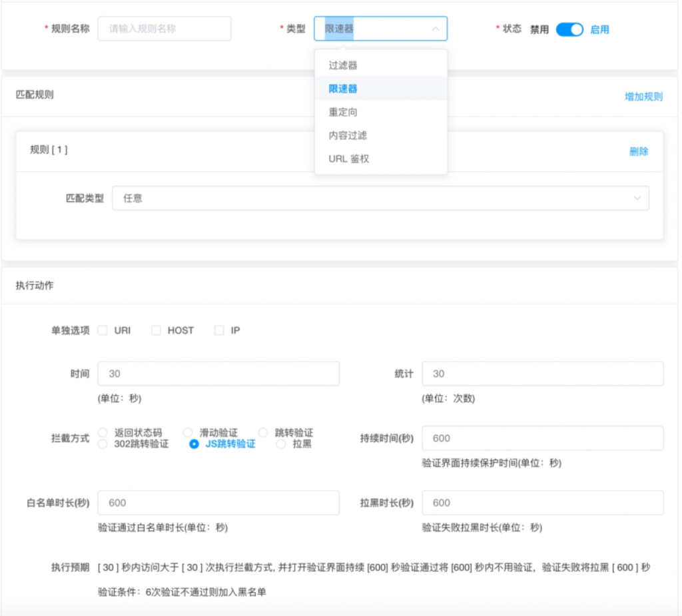Click the 验证界面持续保护时间 hint text
682x616 pixels.
point(492,463)
